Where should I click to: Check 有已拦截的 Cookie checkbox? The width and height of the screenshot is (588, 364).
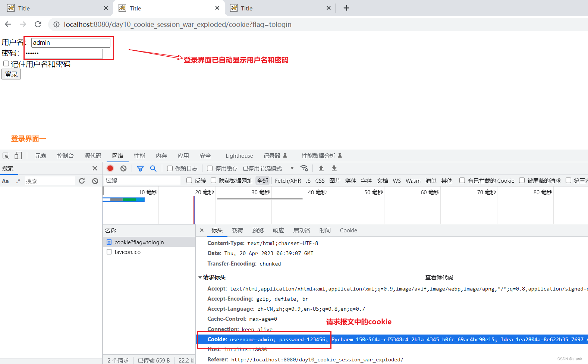pyautogui.click(x=462, y=181)
